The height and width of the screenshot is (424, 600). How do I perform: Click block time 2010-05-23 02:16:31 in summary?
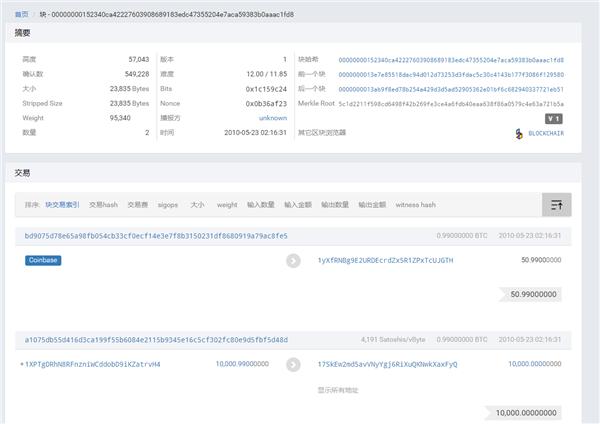coord(255,132)
